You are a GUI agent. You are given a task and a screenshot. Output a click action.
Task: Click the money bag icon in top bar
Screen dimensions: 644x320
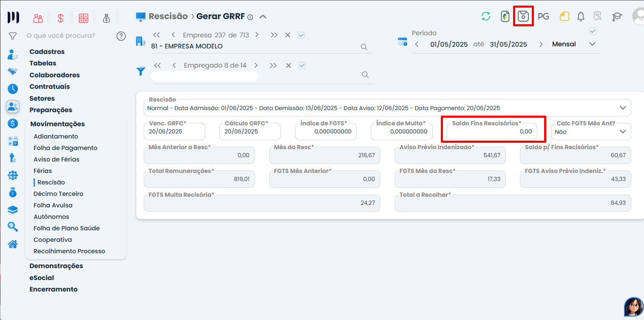[x=106, y=18]
